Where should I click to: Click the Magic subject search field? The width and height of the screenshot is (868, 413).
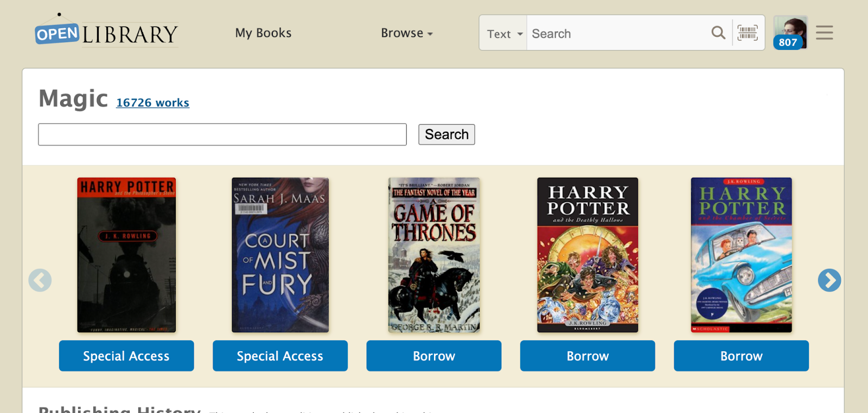222,134
